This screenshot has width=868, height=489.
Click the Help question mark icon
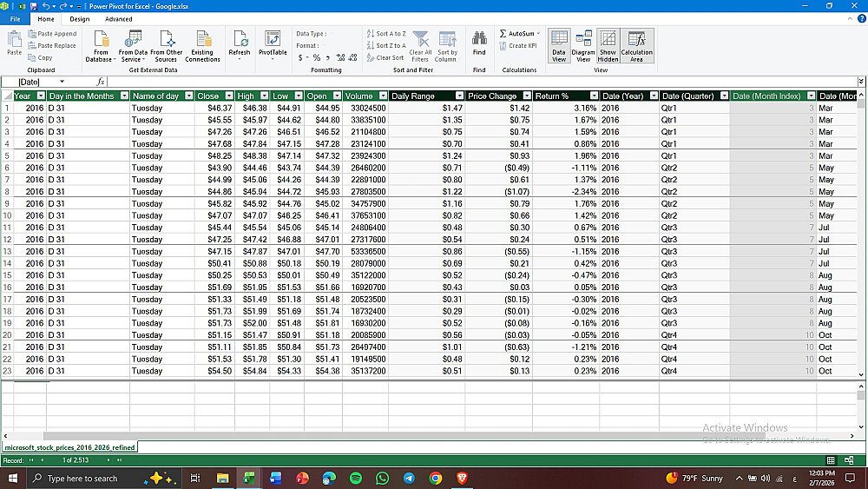[861, 19]
